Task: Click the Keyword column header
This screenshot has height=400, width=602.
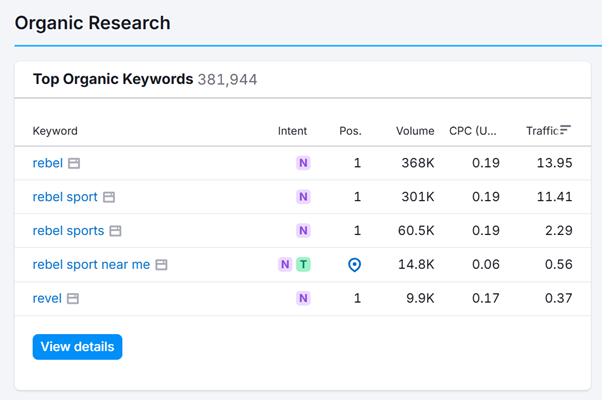Action: pyautogui.click(x=55, y=131)
